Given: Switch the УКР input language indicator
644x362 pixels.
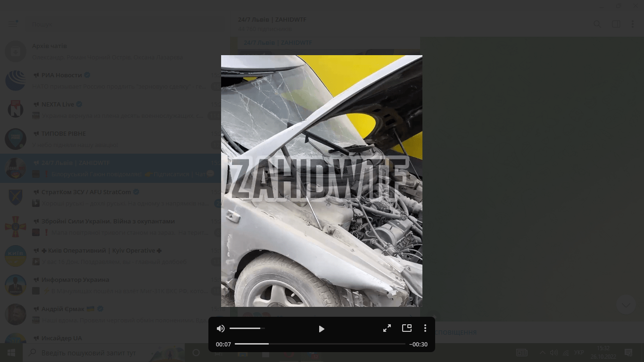Looking at the screenshot, I should (x=579, y=353).
